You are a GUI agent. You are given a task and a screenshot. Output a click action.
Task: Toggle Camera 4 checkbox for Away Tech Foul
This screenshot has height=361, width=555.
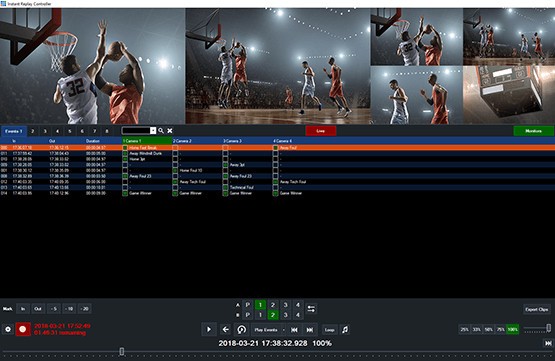click(275, 182)
